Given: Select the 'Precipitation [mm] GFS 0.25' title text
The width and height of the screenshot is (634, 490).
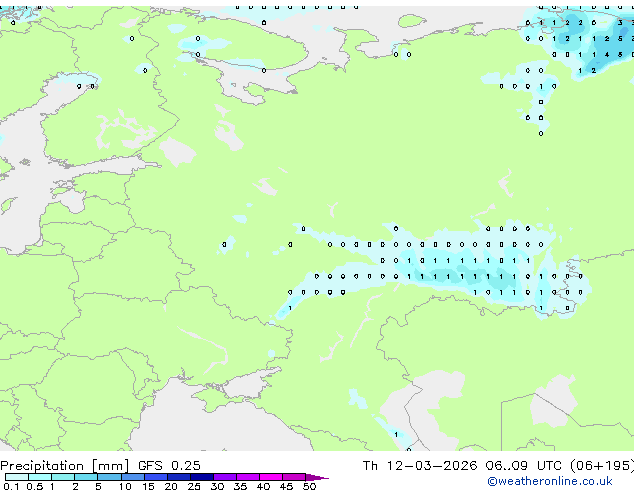Looking at the screenshot, I should point(100,466).
